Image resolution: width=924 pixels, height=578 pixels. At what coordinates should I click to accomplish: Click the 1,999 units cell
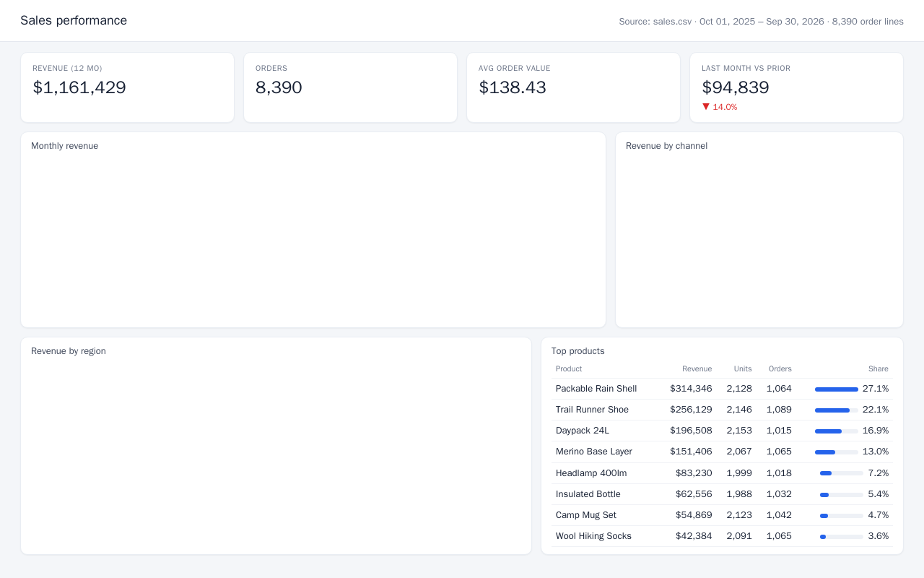coord(739,473)
